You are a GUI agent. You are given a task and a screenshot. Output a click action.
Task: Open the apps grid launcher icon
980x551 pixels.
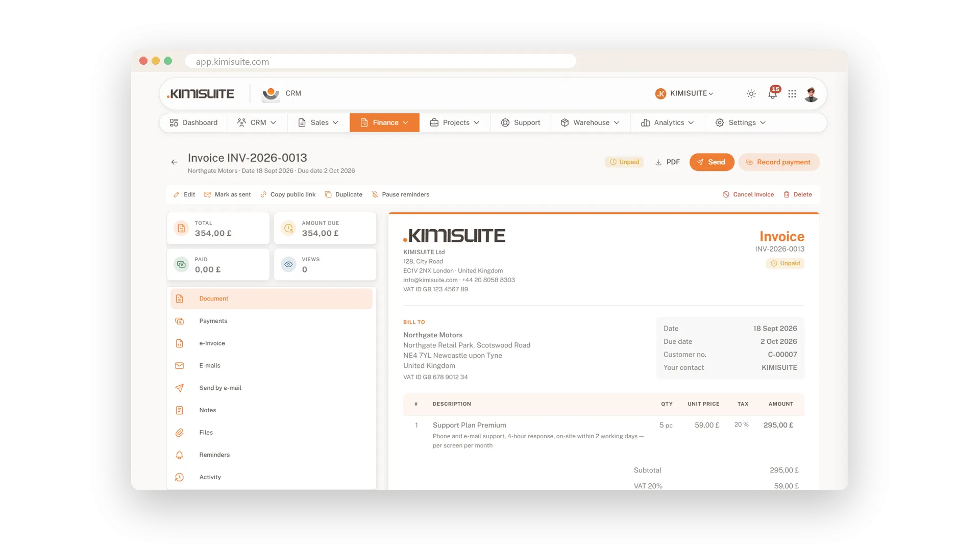point(792,94)
